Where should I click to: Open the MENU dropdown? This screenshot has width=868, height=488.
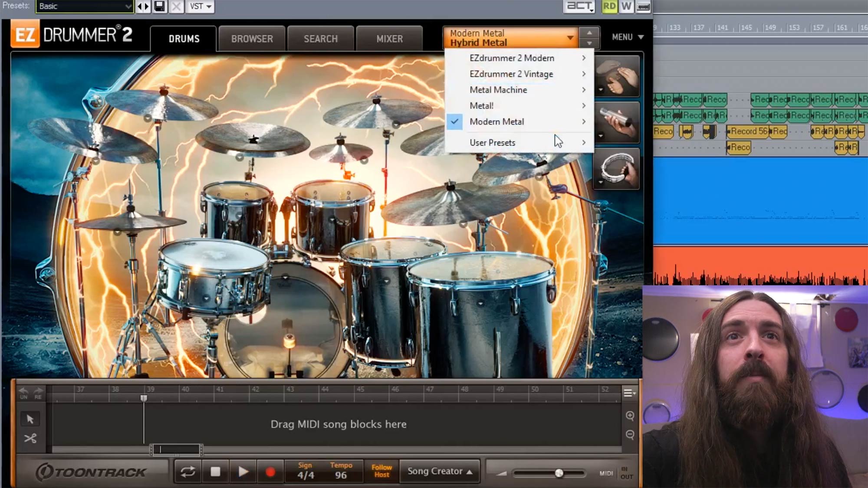628,37
